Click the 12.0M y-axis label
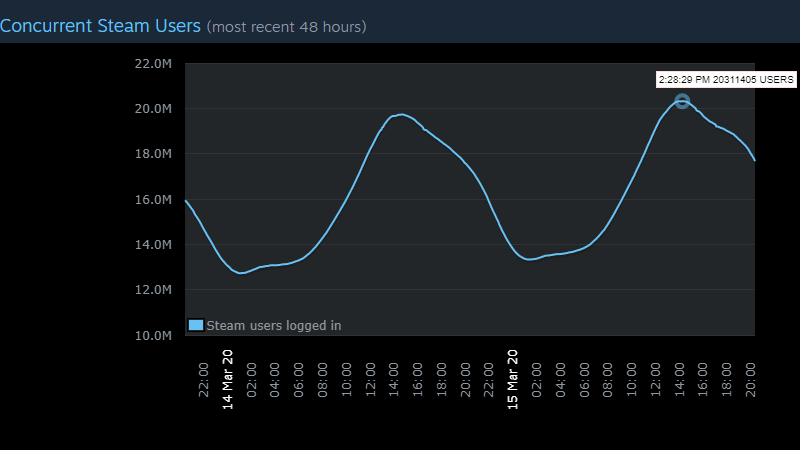Screen dimensions: 800x450 click(153, 290)
